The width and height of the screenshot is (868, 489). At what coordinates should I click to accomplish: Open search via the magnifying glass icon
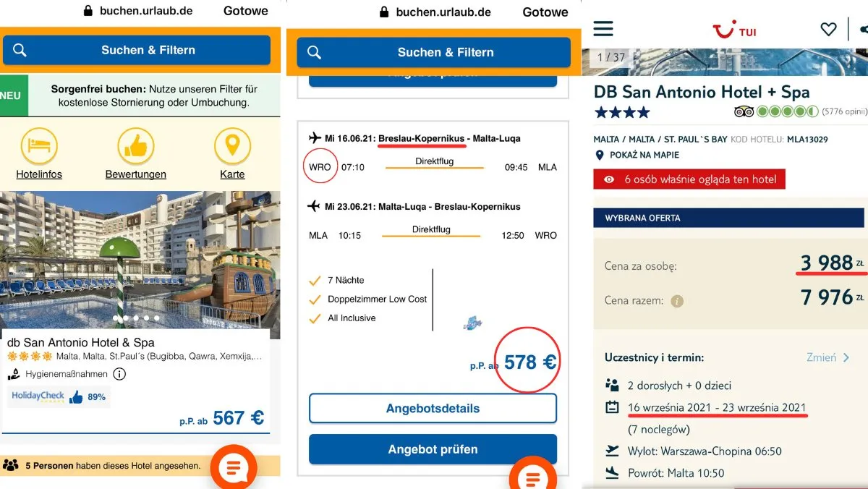tap(20, 51)
